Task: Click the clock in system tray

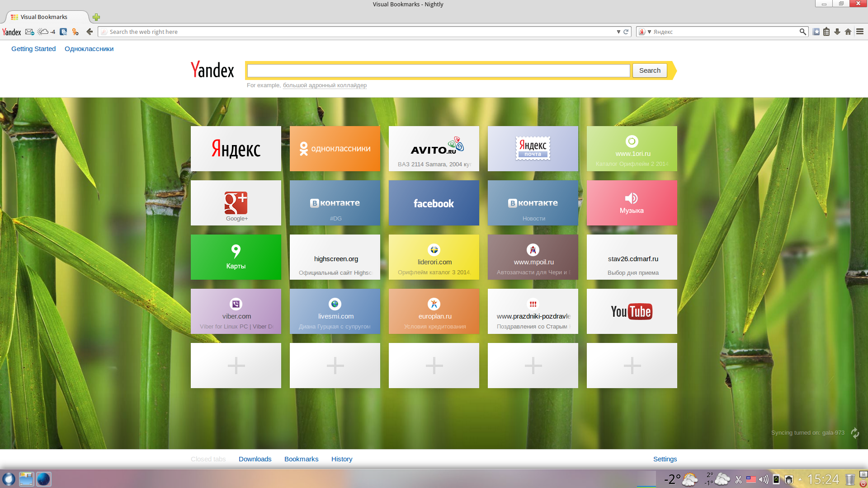Action: (x=823, y=479)
